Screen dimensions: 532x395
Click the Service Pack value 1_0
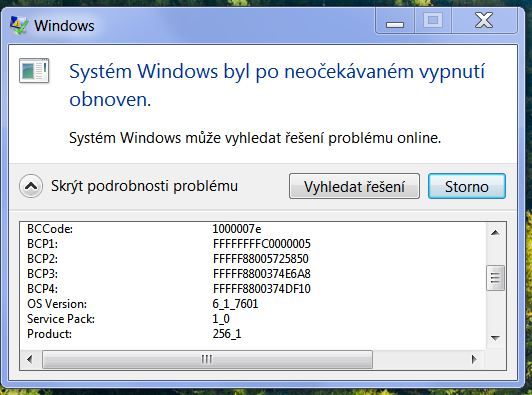pos(221,319)
